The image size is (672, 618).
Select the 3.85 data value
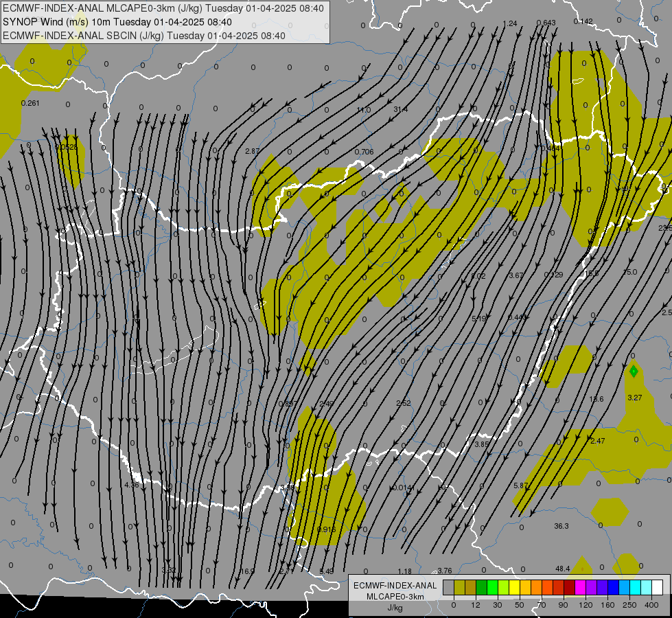pyautogui.click(x=482, y=444)
